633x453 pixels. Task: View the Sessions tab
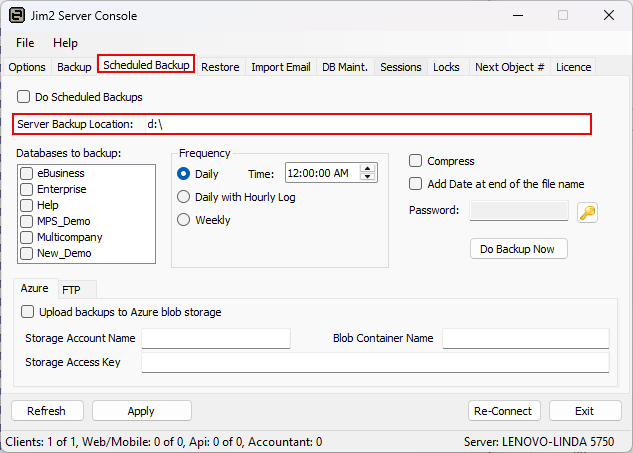401,67
